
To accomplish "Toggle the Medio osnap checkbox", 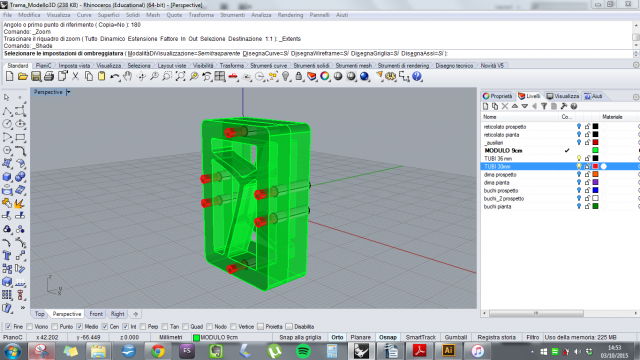I will pyautogui.click(x=80, y=327).
